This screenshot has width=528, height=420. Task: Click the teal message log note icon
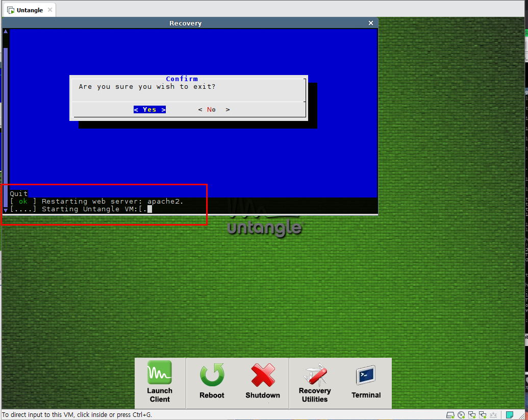coord(510,415)
